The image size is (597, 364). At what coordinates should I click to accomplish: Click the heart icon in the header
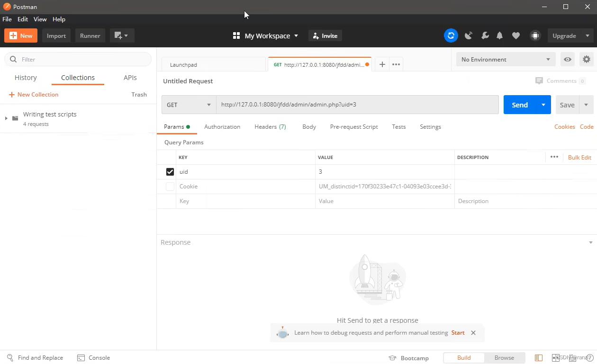[x=516, y=36]
